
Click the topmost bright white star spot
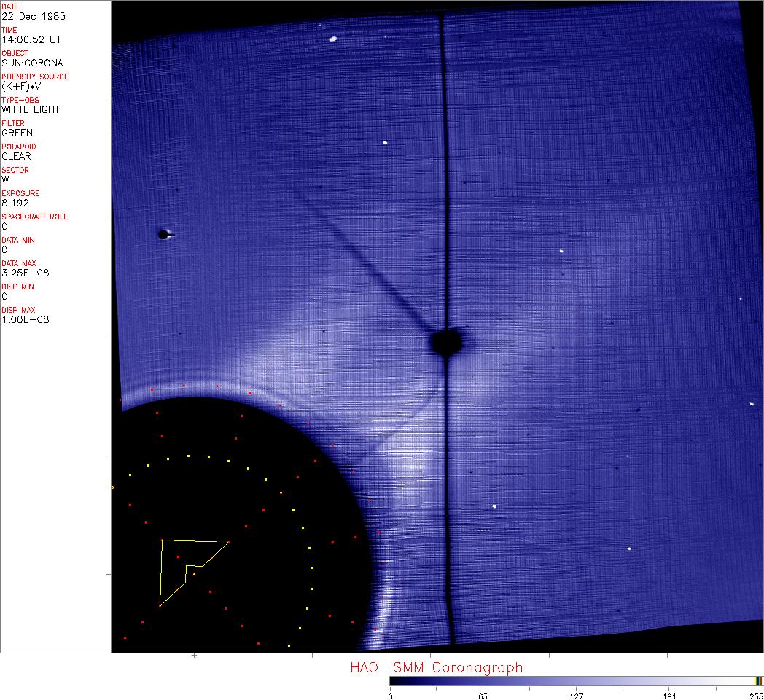[x=332, y=39]
